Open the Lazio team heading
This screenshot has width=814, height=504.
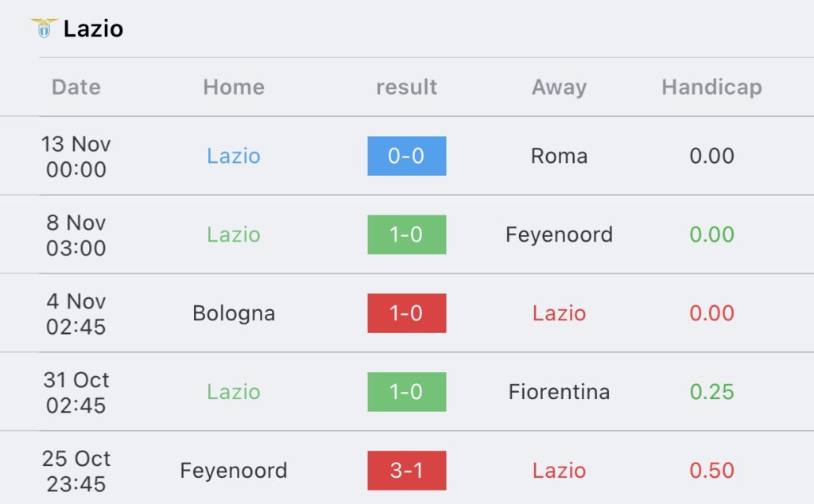[94, 29]
